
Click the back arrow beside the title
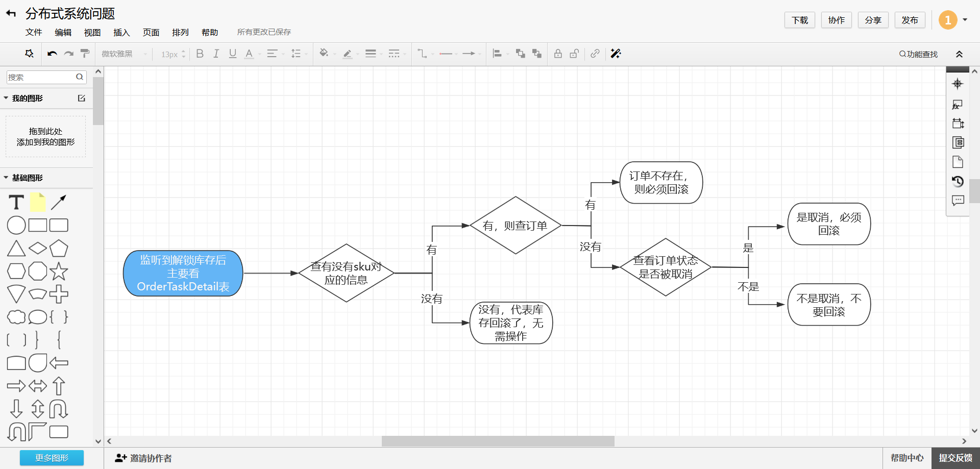(x=11, y=13)
